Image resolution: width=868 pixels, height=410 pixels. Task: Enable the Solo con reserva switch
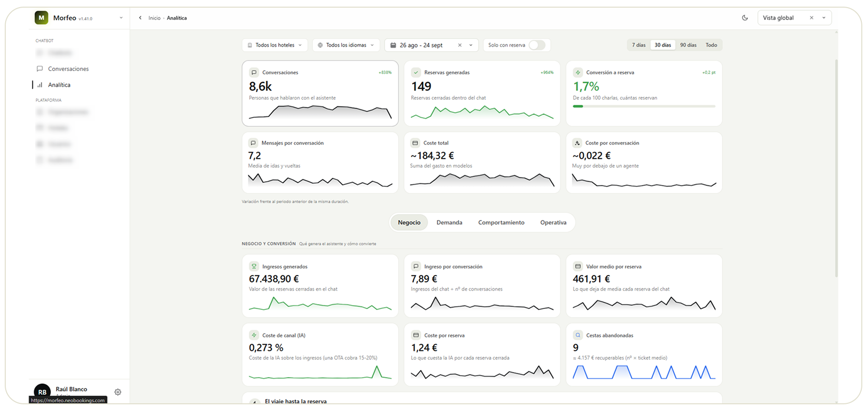coord(537,45)
